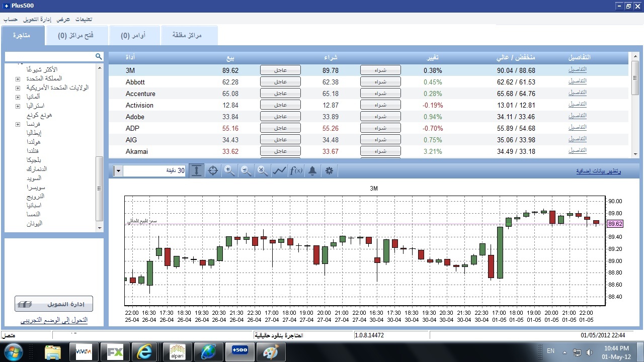Click the buy button for Akamai
The image size is (644, 362).
tap(380, 151)
